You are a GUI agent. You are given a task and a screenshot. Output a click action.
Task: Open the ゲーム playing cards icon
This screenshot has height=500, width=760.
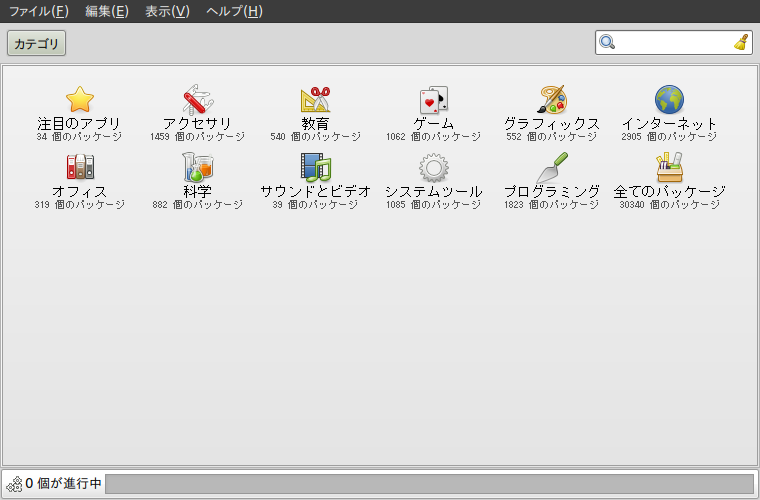click(x=434, y=100)
